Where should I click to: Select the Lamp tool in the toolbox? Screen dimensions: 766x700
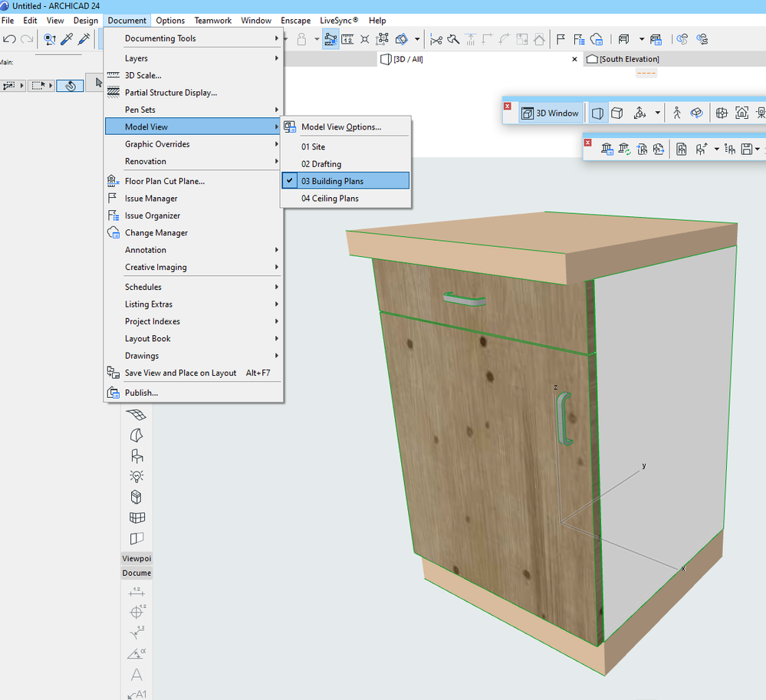(136, 476)
